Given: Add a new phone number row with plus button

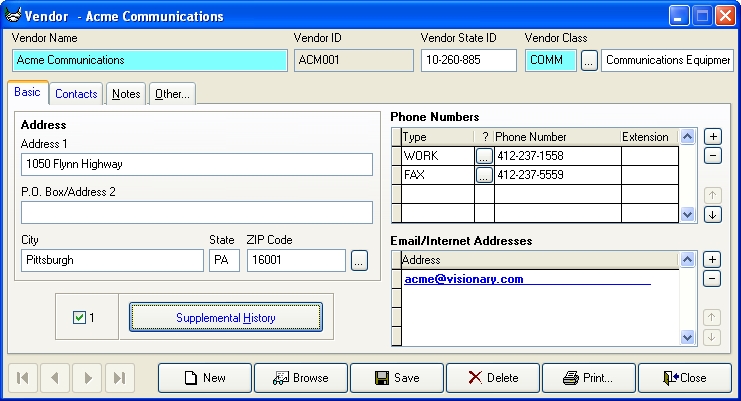Looking at the screenshot, I should [712, 136].
